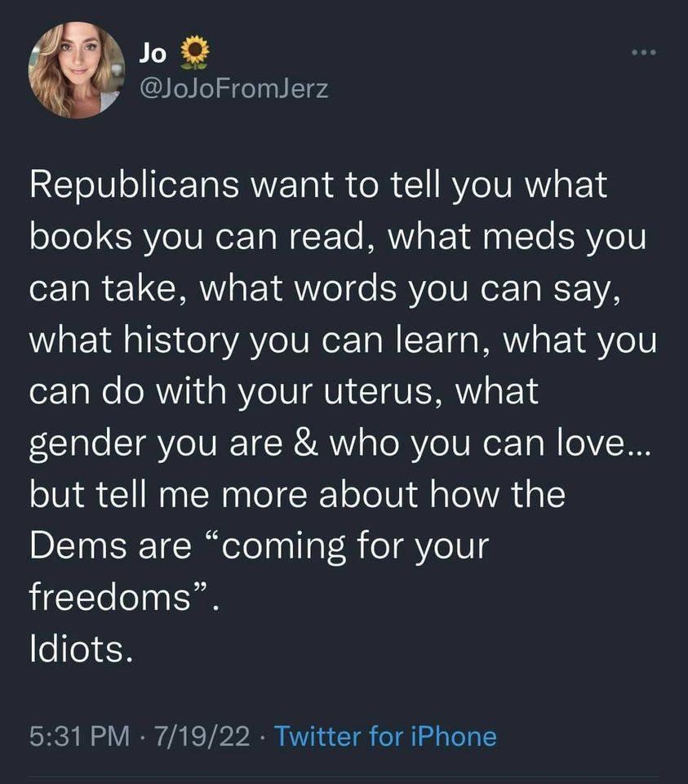This screenshot has width=688, height=784.
Task: Tap the "but tell me more" line
Action: [x=168, y=493]
